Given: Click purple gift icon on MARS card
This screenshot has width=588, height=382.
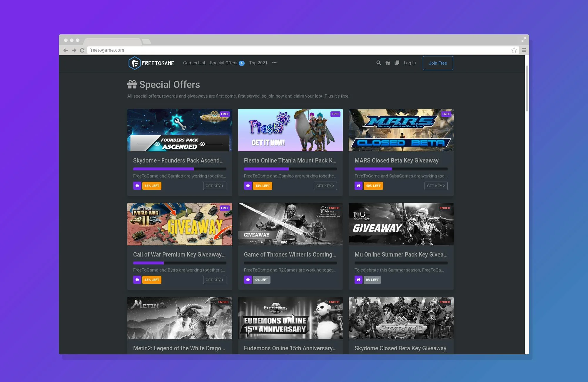Looking at the screenshot, I should [x=358, y=186].
